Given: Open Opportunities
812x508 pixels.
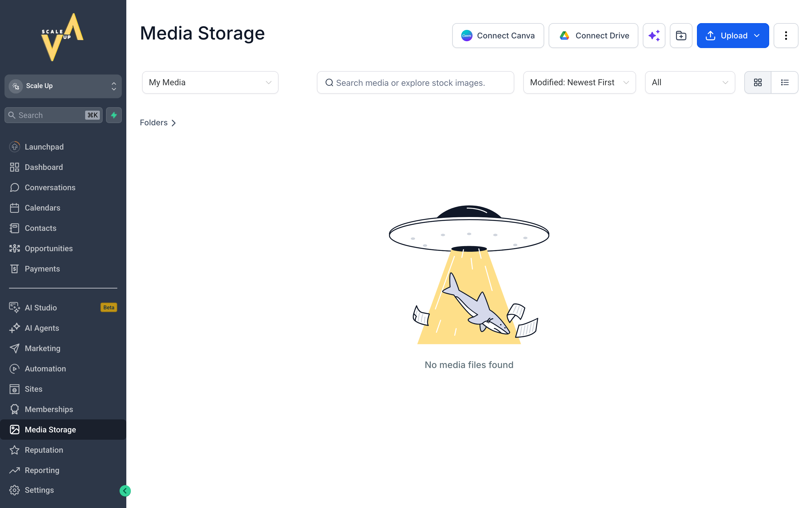Looking at the screenshot, I should tap(63, 248).
